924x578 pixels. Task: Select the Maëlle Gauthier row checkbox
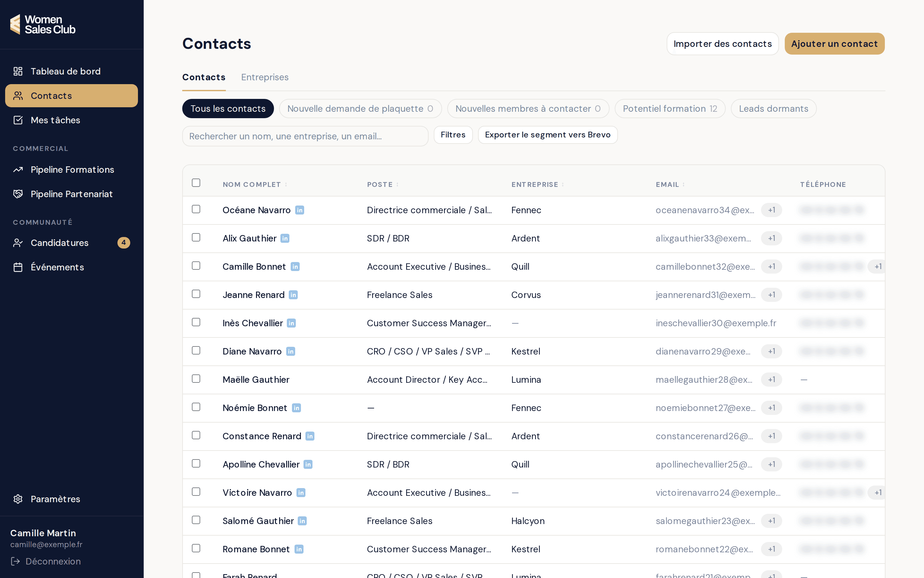(x=196, y=379)
